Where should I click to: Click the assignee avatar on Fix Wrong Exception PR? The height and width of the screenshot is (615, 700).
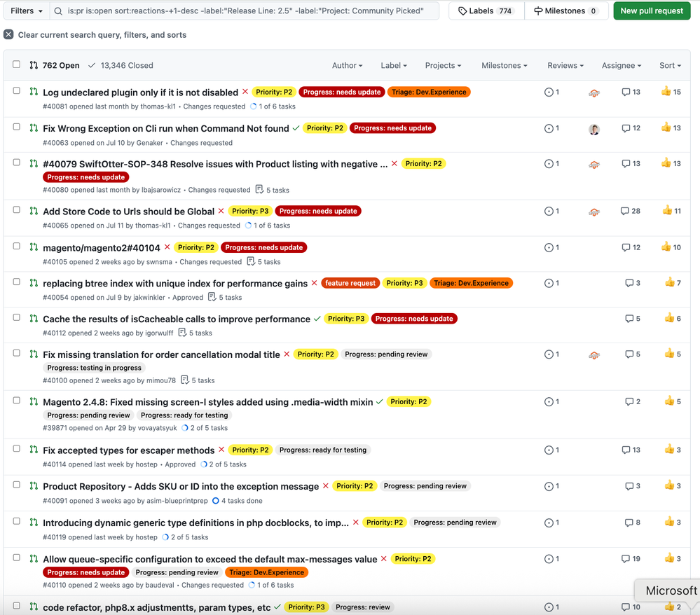pos(593,129)
